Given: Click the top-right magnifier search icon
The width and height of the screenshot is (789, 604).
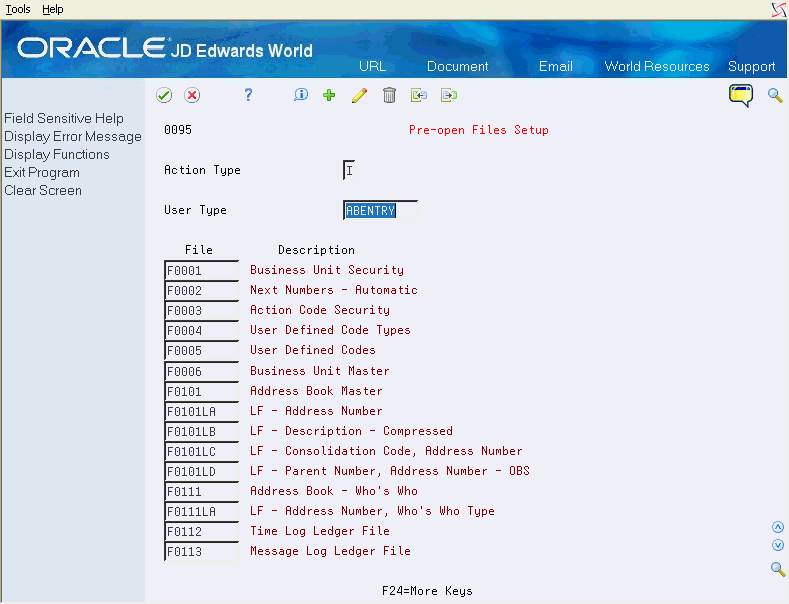Looking at the screenshot, I should click(x=775, y=95).
